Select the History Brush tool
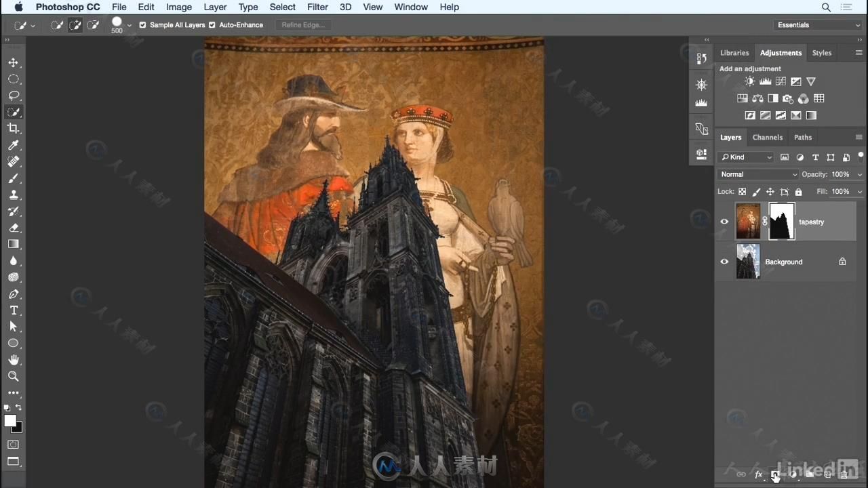Screen dimensions: 868x488 pyautogui.click(x=13, y=211)
